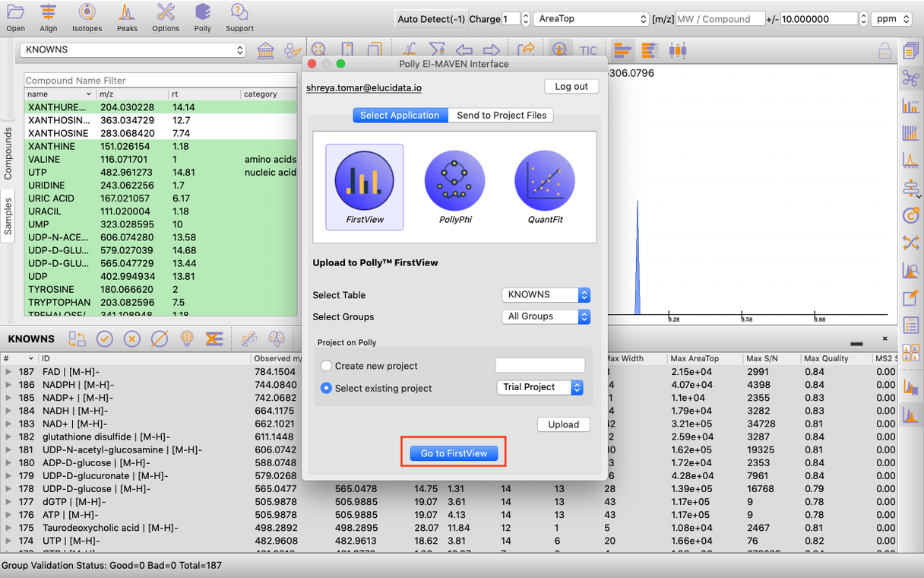Click the crossed arrows shuffle icon in the right sidebar
The height and width of the screenshot is (578, 924).
point(910,243)
